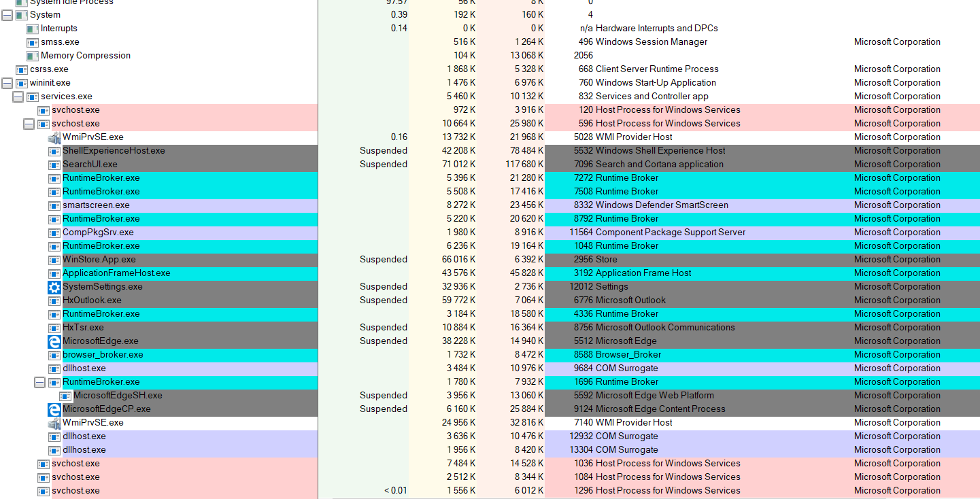This screenshot has height=499, width=980.
Task: Click the browser_broker.exe process icon
Action: [54, 355]
